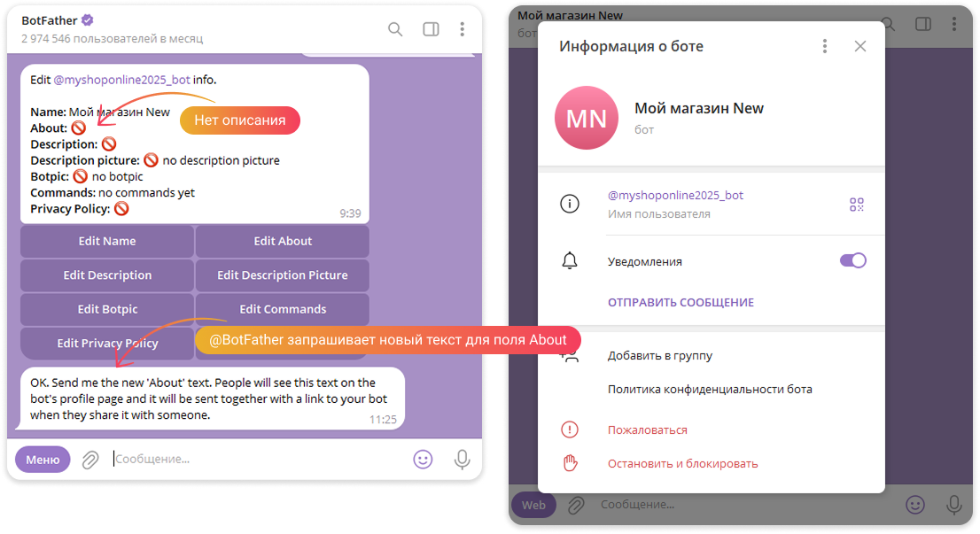Choose the Edit About button

(283, 241)
